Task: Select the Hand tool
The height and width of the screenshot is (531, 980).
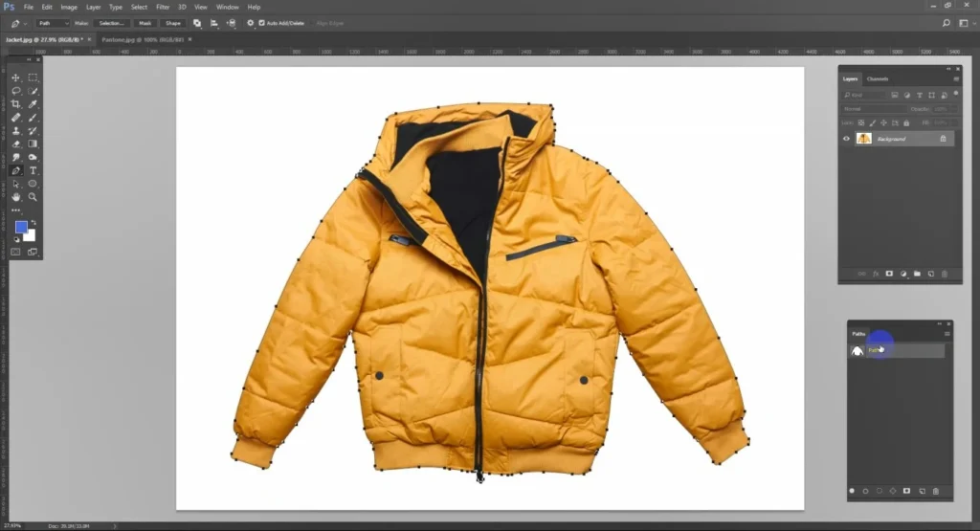Action: tap(15, 197)
